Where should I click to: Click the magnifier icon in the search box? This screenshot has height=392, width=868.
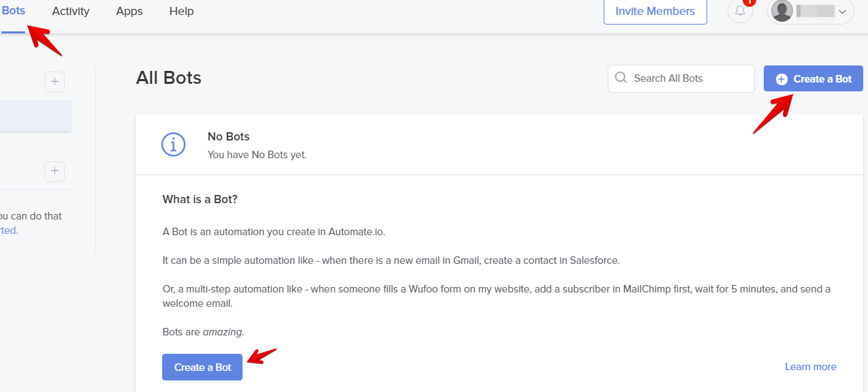621,78
